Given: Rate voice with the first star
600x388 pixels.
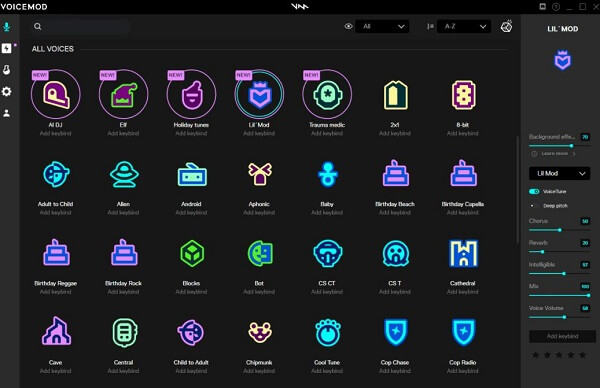Looking at the screenshot, I should click(536, 355).
